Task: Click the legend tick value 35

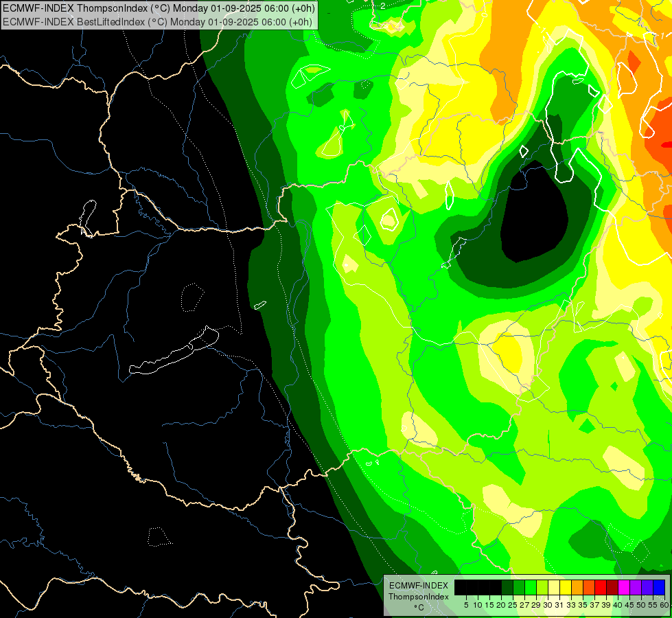Action: [x=583, y=605]
